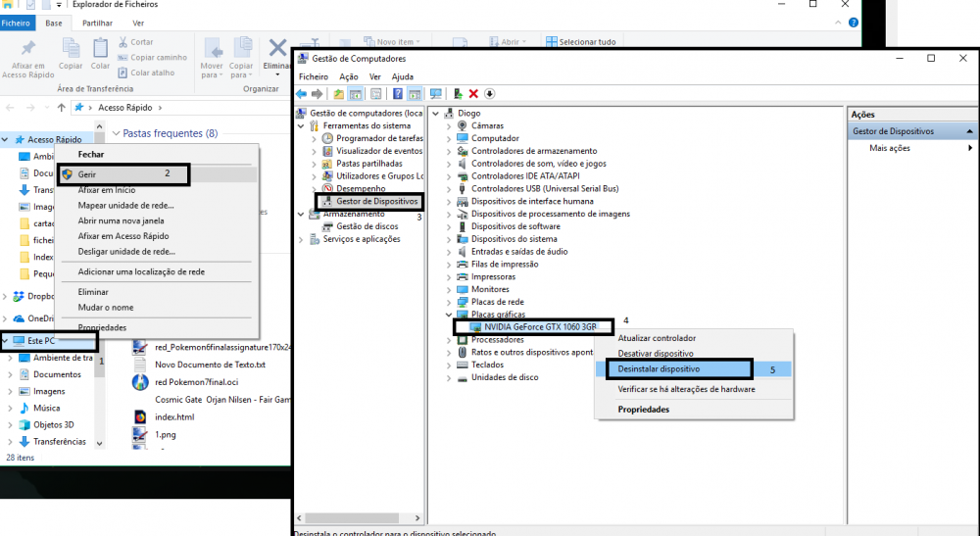Click the Copiar icon in Explorer ribbon

click(71, 47)
